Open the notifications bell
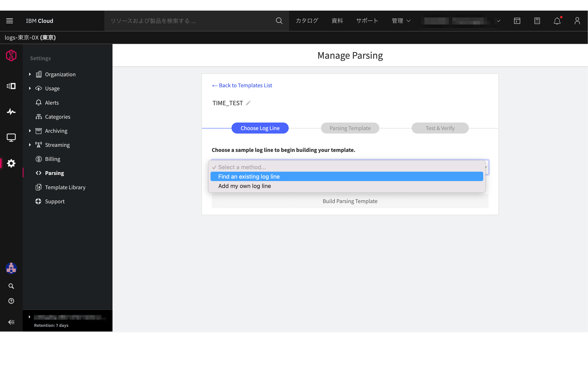588x367 pixels. click(557, 21)
